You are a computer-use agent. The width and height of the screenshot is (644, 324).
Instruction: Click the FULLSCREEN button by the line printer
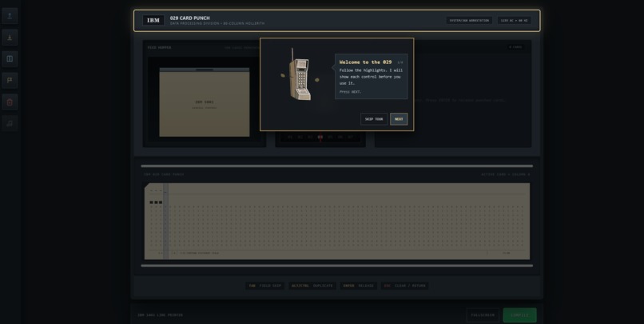(x=483, y=315)
